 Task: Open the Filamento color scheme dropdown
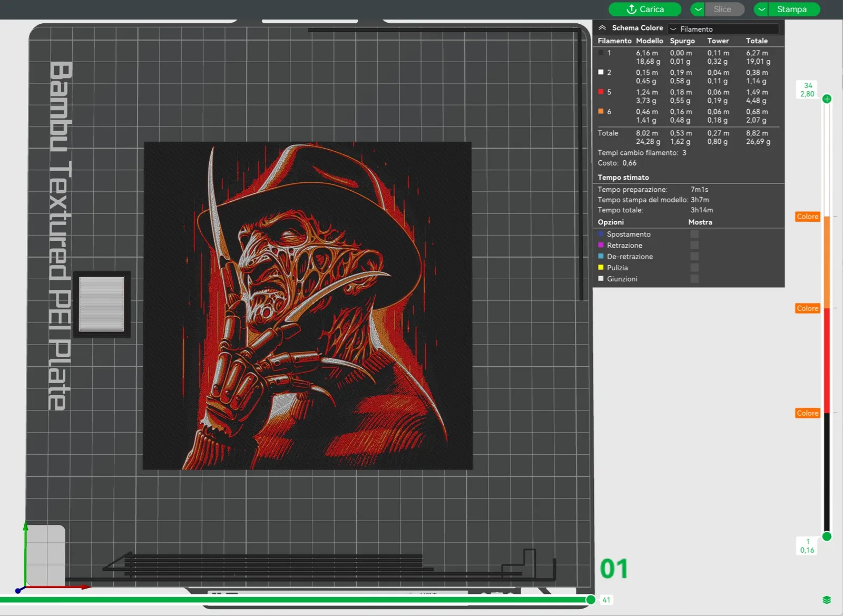pos(723,29)
